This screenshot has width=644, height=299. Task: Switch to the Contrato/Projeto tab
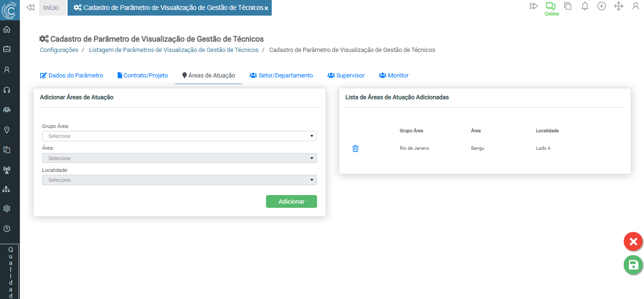142,76
